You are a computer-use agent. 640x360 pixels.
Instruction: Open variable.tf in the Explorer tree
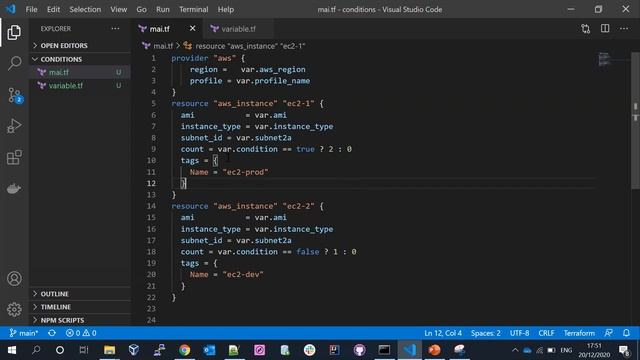80,86
